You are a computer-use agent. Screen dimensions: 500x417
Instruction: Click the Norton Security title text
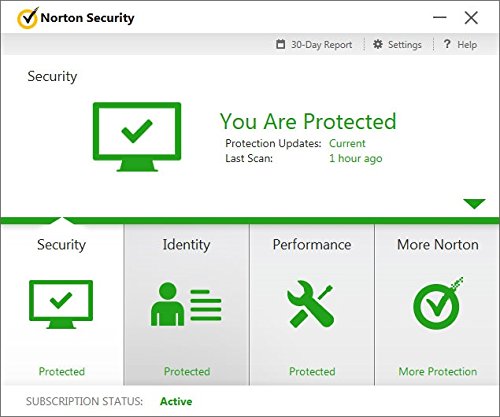[x=87, y=18]
